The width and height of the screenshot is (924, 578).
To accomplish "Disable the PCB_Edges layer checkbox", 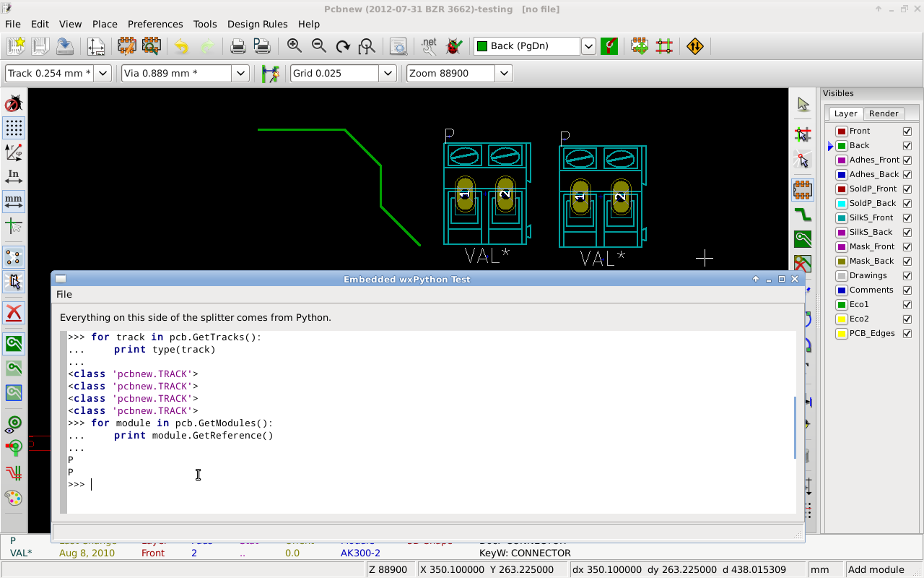I will pos(907,333).
